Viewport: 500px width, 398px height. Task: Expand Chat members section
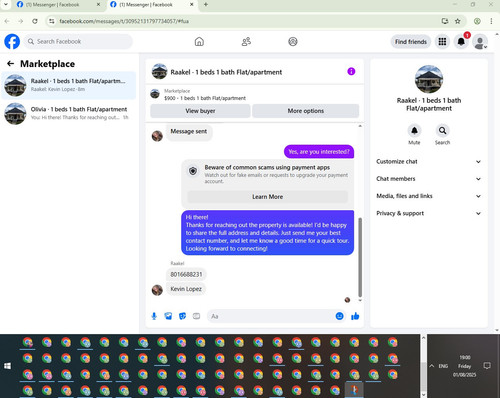[429, 179]
